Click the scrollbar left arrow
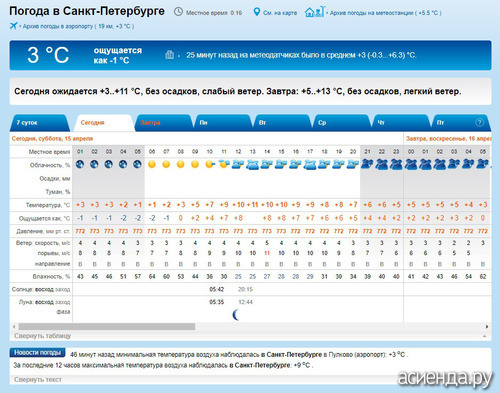Screen dimensions: 500x393 (x=14, y=326)
